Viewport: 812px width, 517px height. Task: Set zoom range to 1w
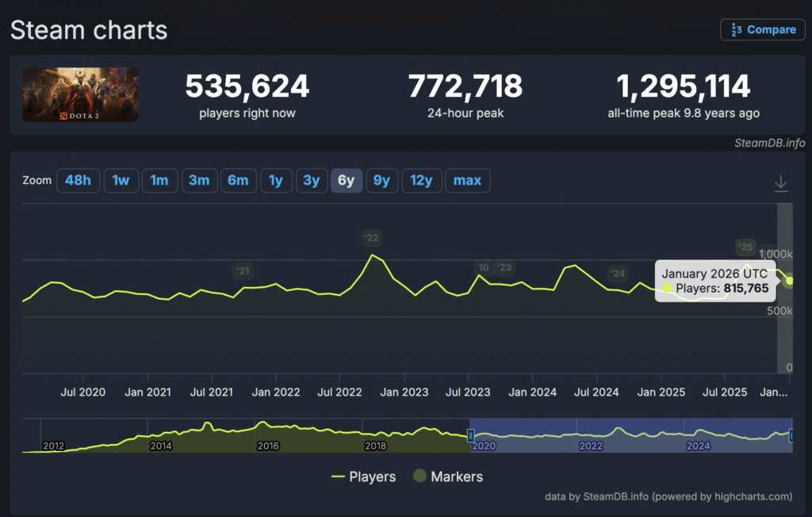click(x=121, y=181)
